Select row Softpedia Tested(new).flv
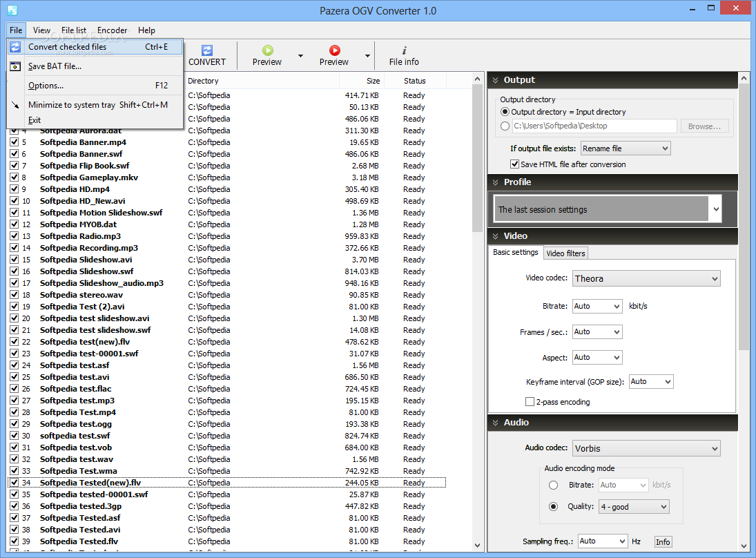Viewport: 756px width, 558px height. click(227, 483)
